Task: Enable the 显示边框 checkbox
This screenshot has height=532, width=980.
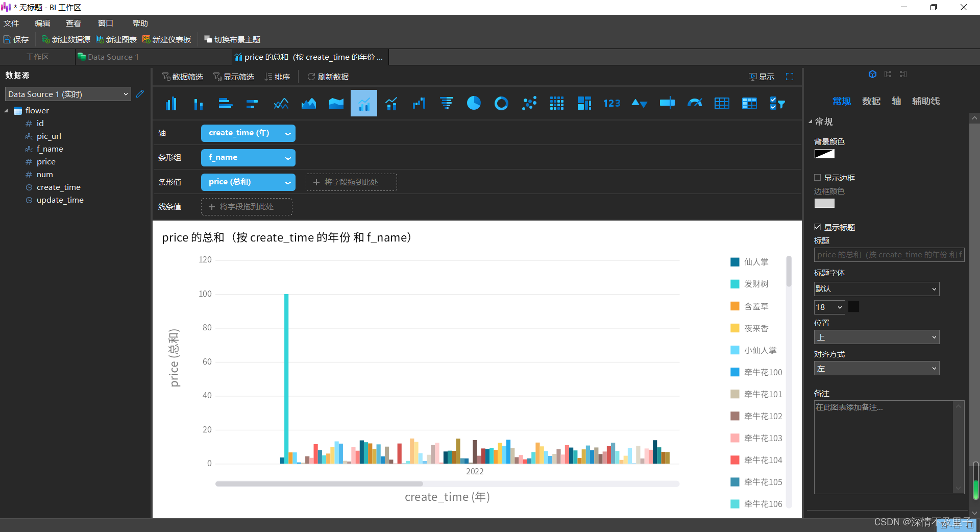Action: [x=818, y=178]
